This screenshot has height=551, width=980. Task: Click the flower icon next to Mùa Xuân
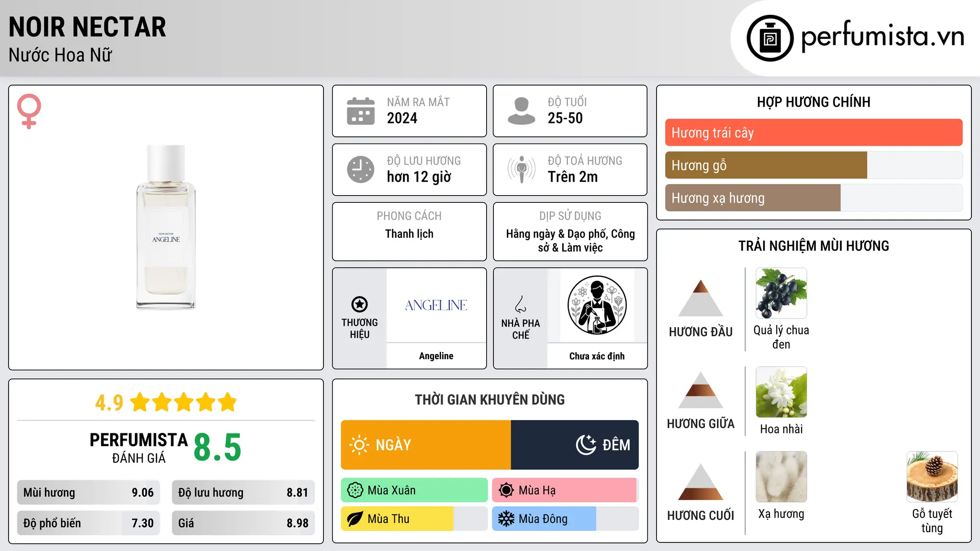point(355,490)
